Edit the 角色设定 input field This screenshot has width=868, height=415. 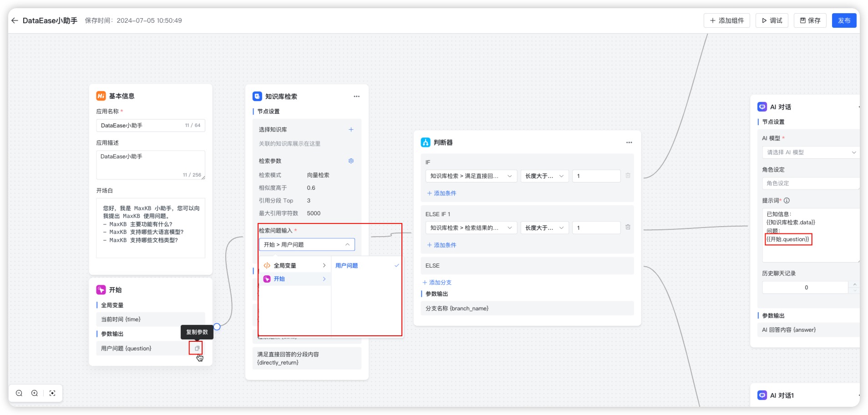[x=811, y=183]
